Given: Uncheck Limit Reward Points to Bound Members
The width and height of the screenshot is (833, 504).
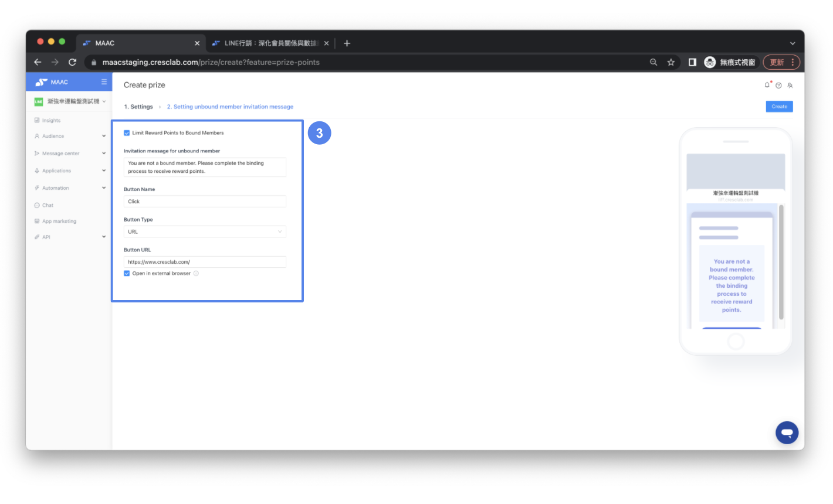Looking at the screenshot, I should (127, 133).
